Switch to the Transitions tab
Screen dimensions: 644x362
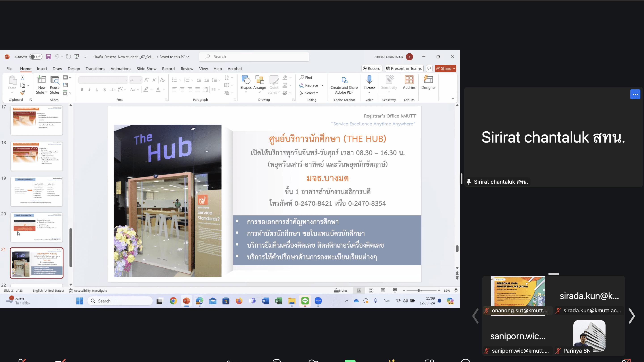pos(95,68)
